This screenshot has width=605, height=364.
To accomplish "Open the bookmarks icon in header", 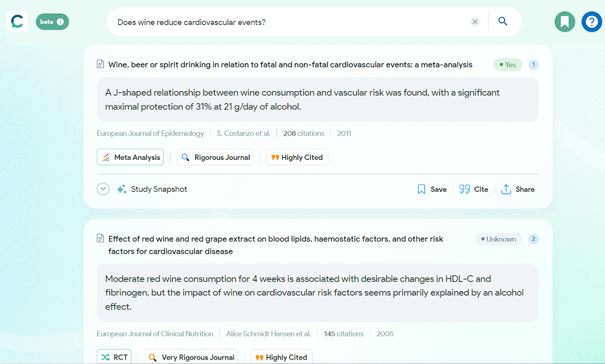I will [565, 22].
